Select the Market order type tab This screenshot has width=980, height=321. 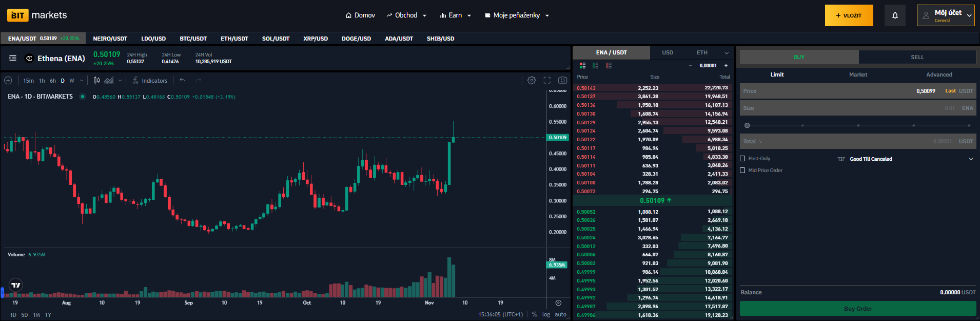[858, 75]
